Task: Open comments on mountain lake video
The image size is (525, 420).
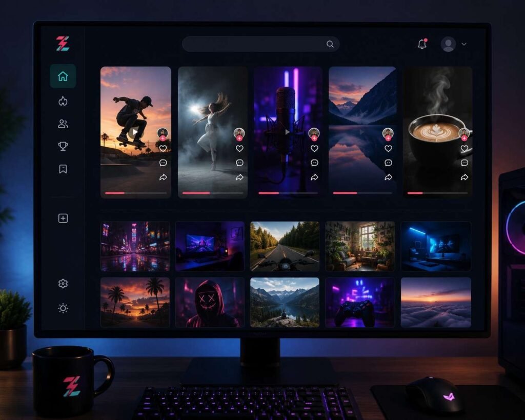Action: pos(389,163)
